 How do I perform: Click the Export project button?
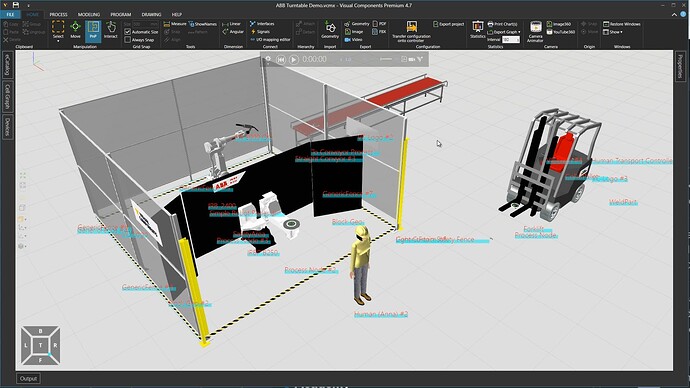point(448,24)
